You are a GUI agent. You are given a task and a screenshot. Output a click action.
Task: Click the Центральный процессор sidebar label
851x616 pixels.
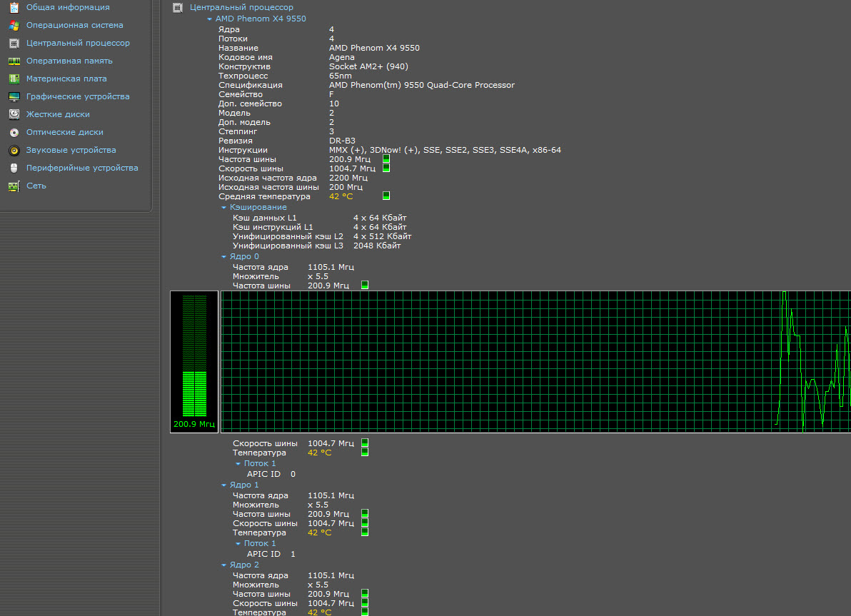click(78, 43)
